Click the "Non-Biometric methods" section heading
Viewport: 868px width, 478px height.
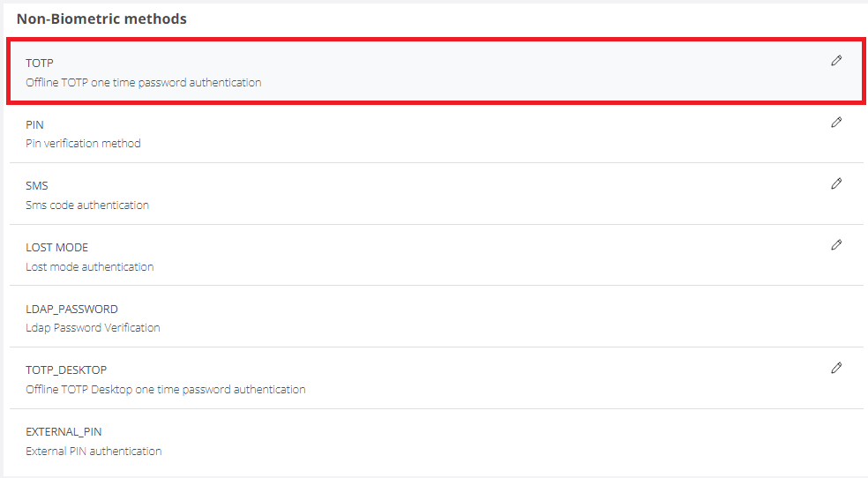pos(101,19)
